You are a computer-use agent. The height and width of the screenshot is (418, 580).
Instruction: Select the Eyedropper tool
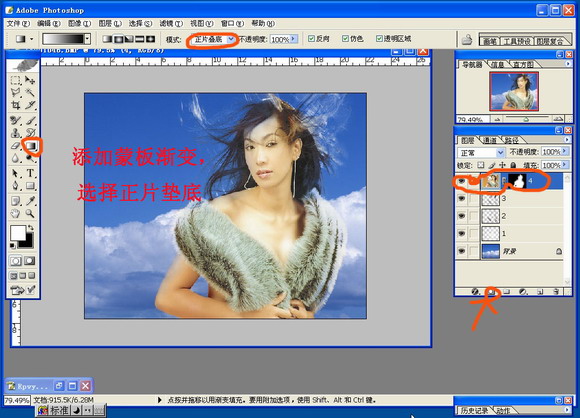click(30, 201)
